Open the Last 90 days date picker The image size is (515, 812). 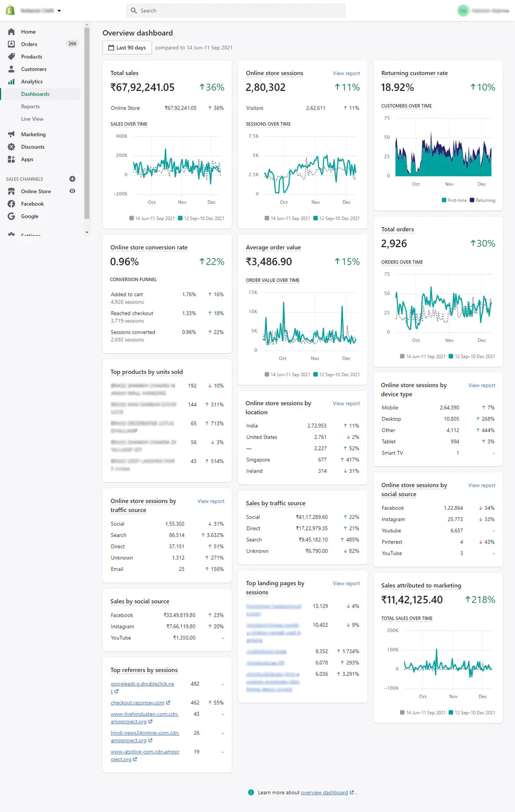127,48
